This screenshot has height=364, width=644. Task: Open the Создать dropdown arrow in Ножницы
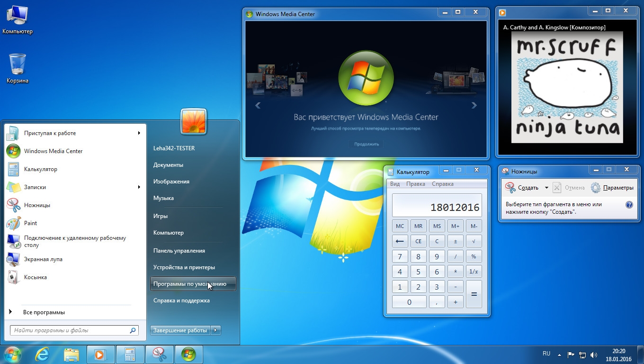point(546,188)
